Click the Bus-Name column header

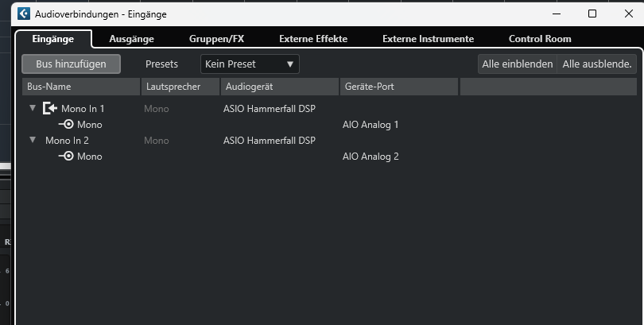[x=81, y=87]
